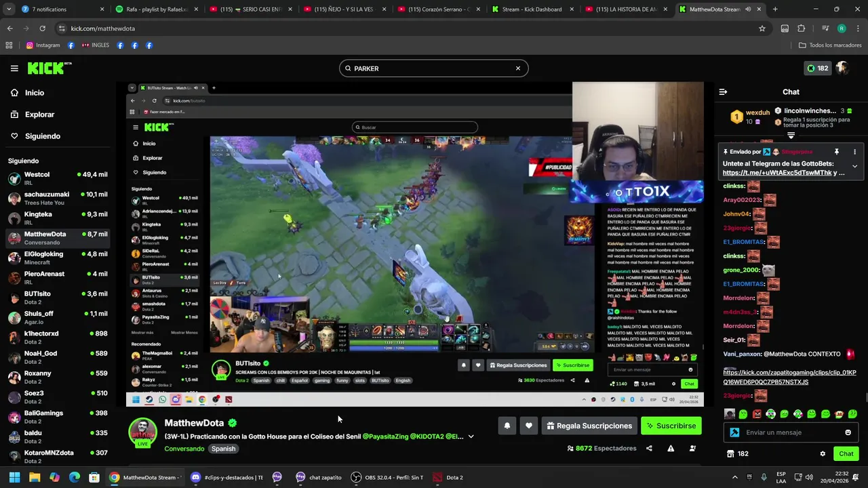Screen dimensions: 868x488
Task: Click the PARKER search field
Action: coord(433,68)
